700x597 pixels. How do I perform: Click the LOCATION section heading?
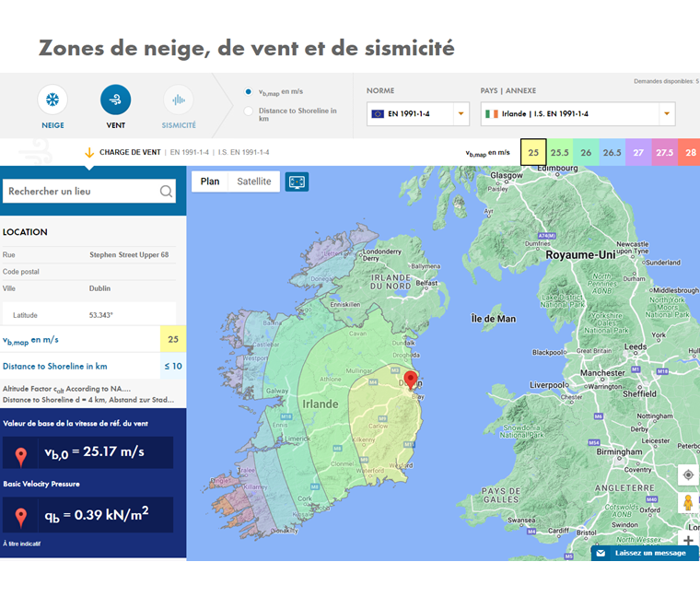[25, 232]
